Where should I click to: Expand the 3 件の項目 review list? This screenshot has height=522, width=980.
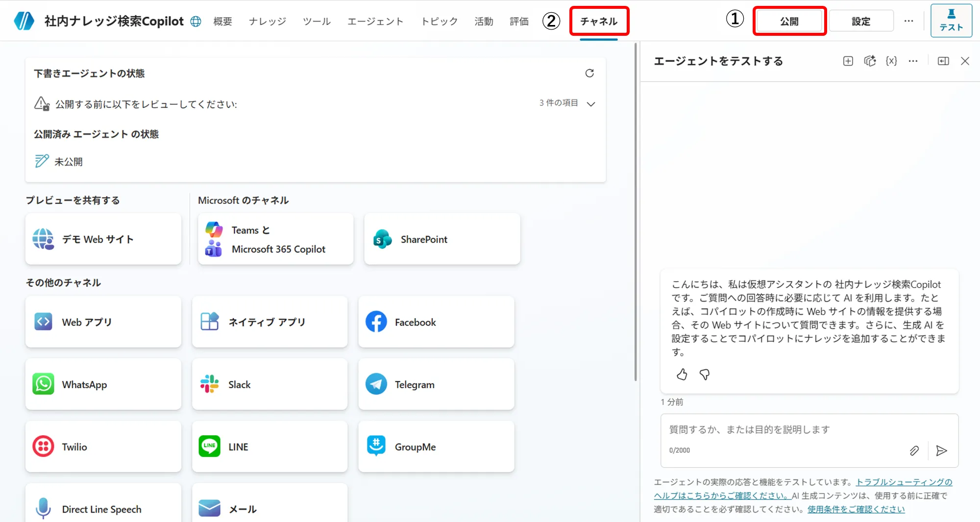point(591,103)
